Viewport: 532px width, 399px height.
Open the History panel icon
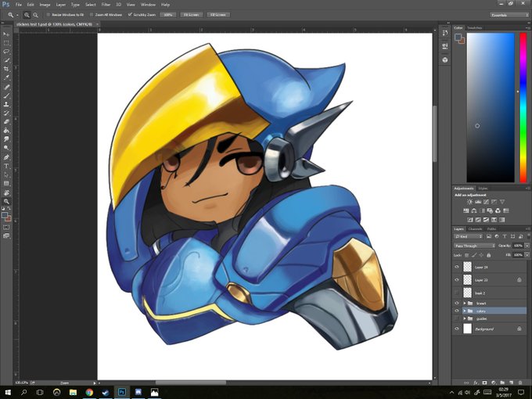pos(445,33)
